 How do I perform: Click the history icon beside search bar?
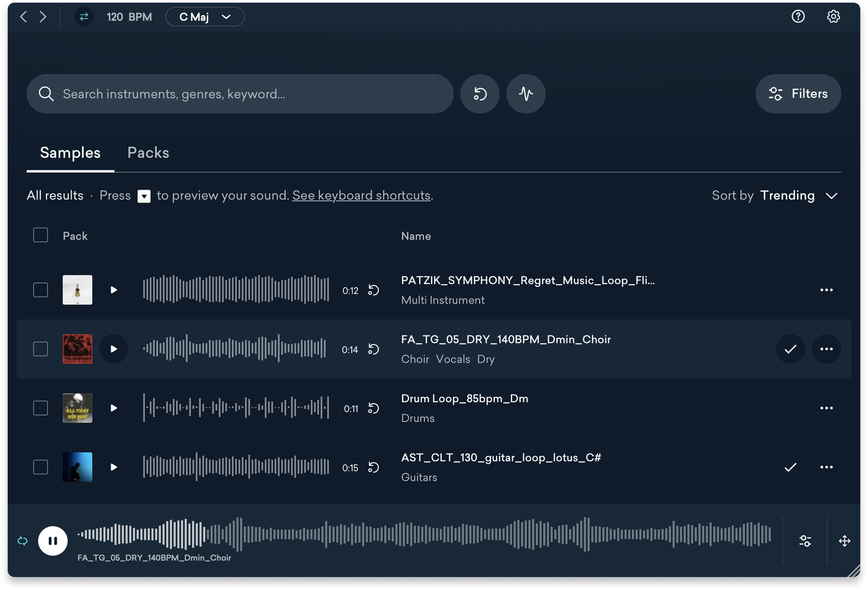click(x=480, y=94)
